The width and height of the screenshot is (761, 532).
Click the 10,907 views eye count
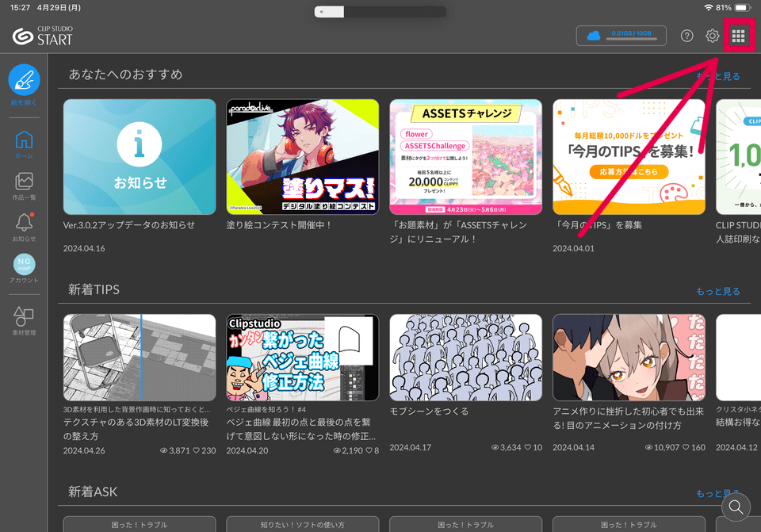pyautogui.click(x=662, y=447)
